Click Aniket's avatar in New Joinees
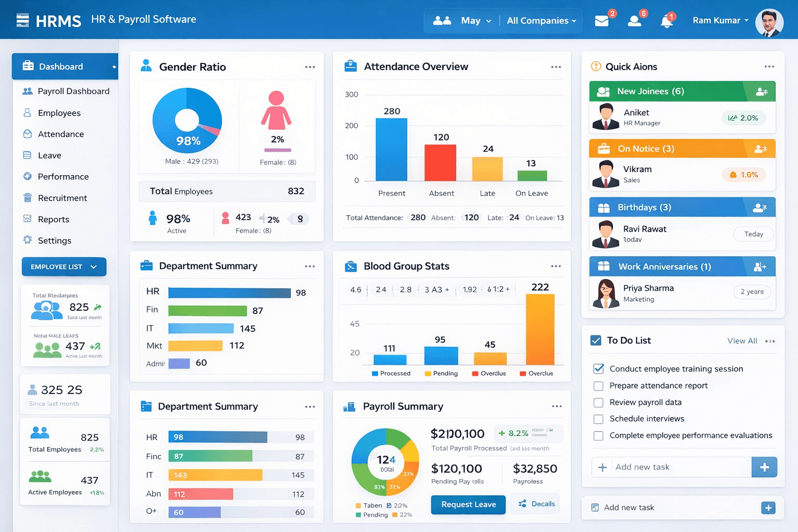This screenshot has width=798, height=532. 606,117
